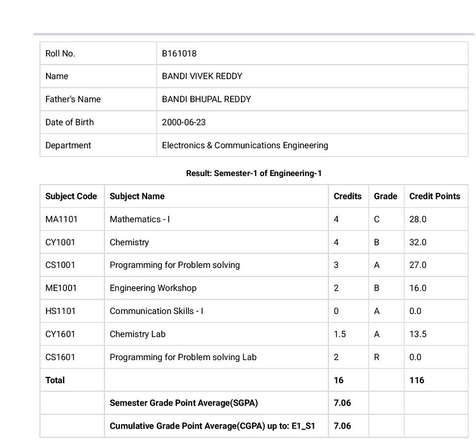Click the Roll No. label
The height and width of the screenshot is (448, 476).
pyautogui.click(x=60, y=53)
